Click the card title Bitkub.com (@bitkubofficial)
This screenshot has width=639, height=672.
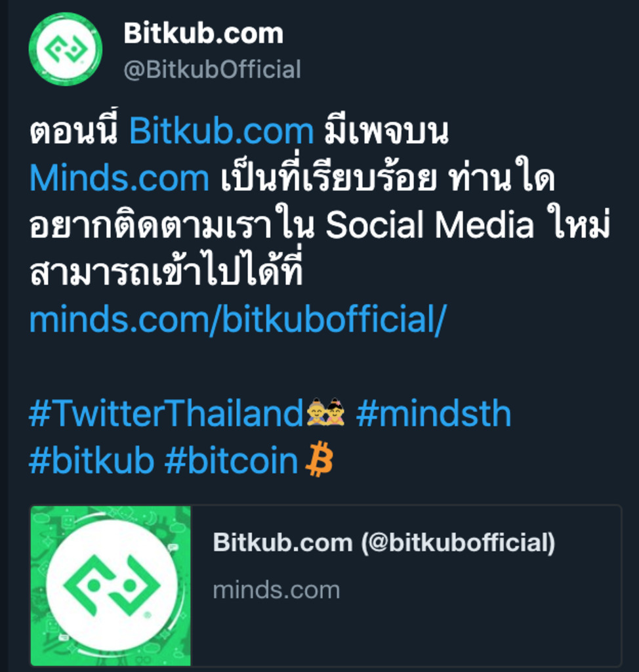point(384,543)
